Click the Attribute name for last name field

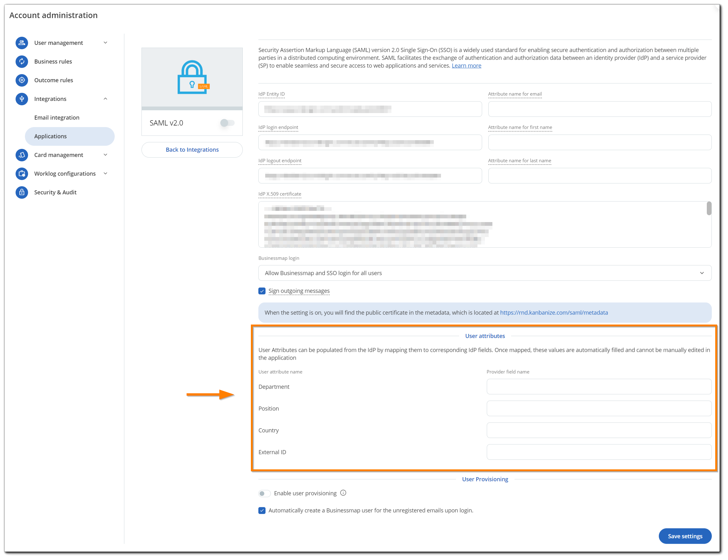(x=600, y=176)
